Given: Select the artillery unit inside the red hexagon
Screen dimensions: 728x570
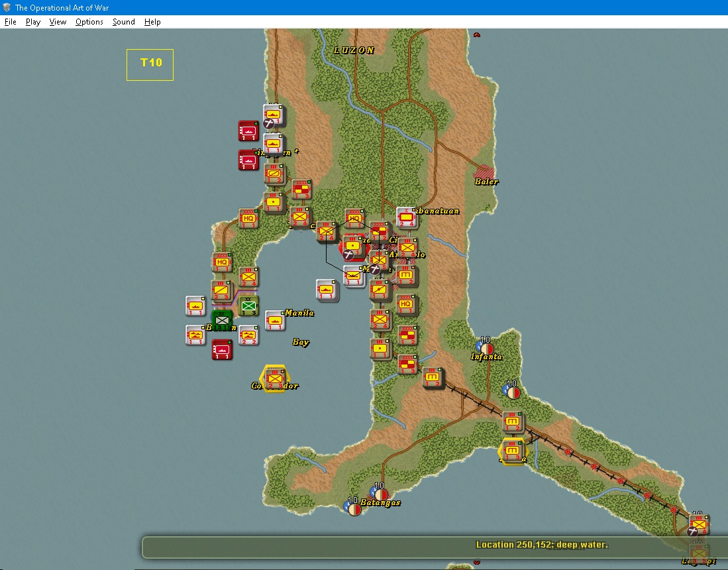Looking at the screenshot, I should (x=354, y=247).
